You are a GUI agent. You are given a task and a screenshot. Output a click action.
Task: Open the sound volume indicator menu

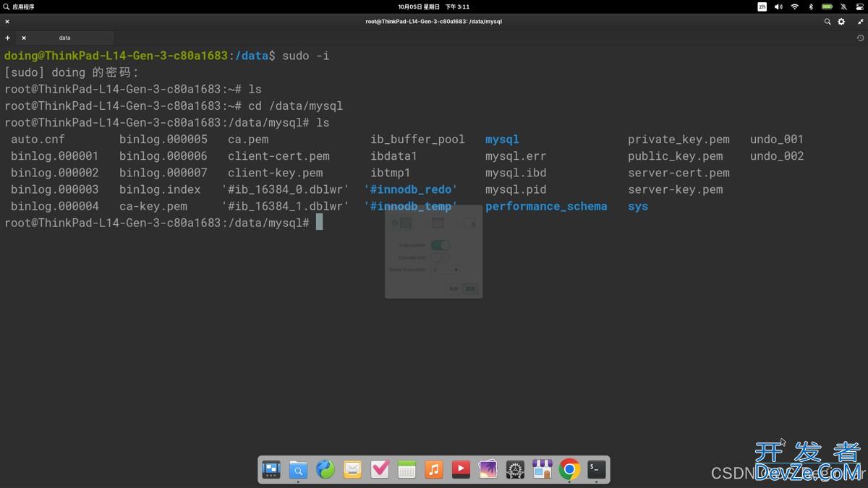click(778, 7)
